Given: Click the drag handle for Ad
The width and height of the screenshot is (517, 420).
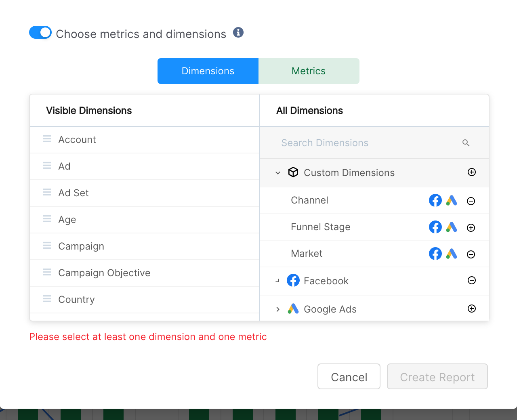Looking at the screenshot, I should click(x=47, y=166).
